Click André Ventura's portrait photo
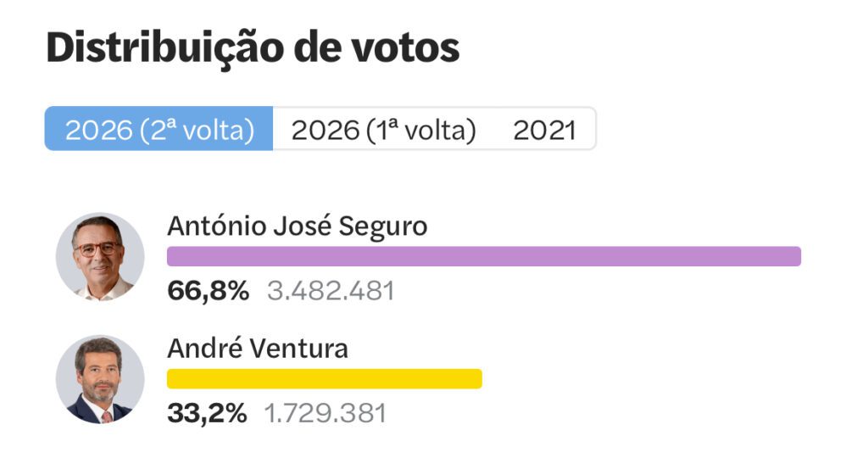This screenshot has height=469, width=868. click(x=100, y=379)
